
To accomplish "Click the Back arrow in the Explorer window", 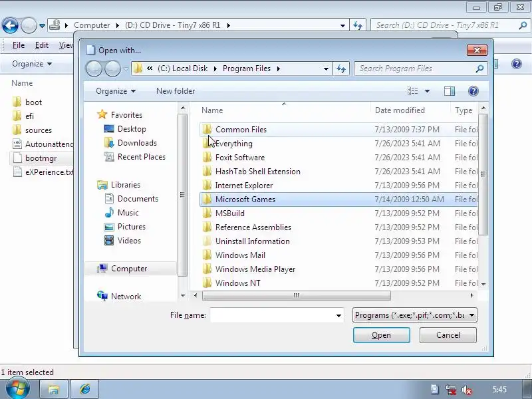I will click(x=10, y=25).
